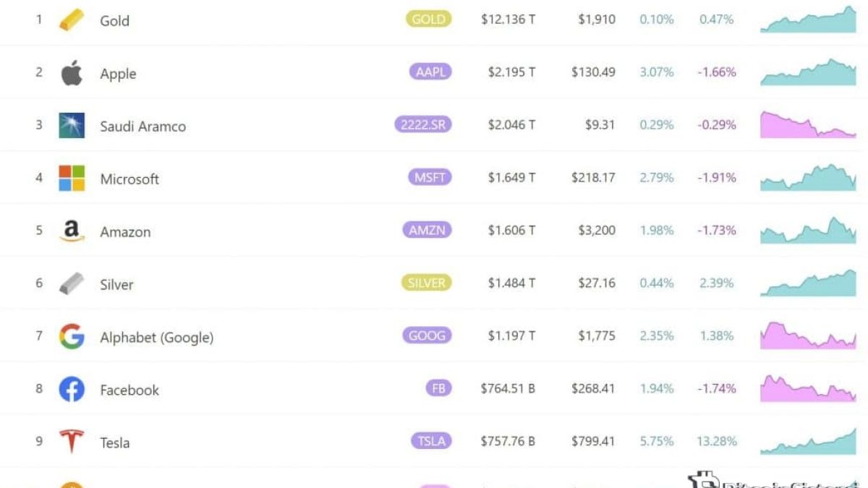Select the yellow SILVER ticker badge
Viewport: 868px width, 488px height.
coord(427,283)
